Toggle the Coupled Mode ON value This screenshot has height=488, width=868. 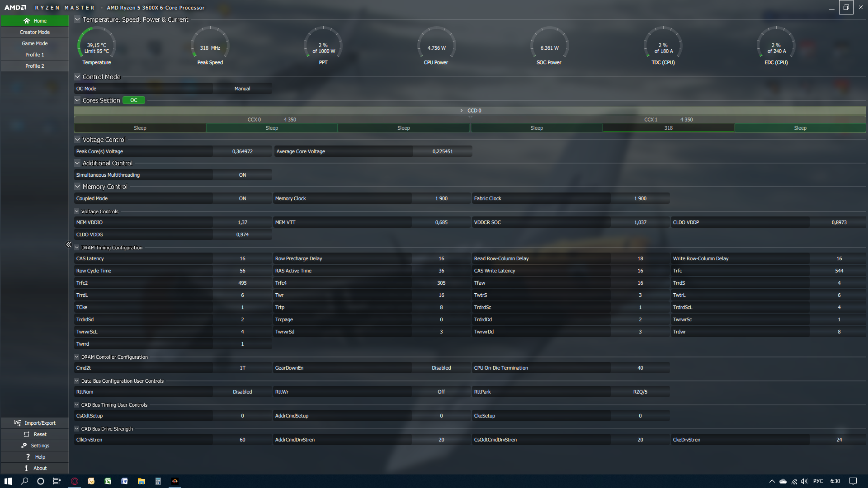pyautogui.click(x=242, y=198)
